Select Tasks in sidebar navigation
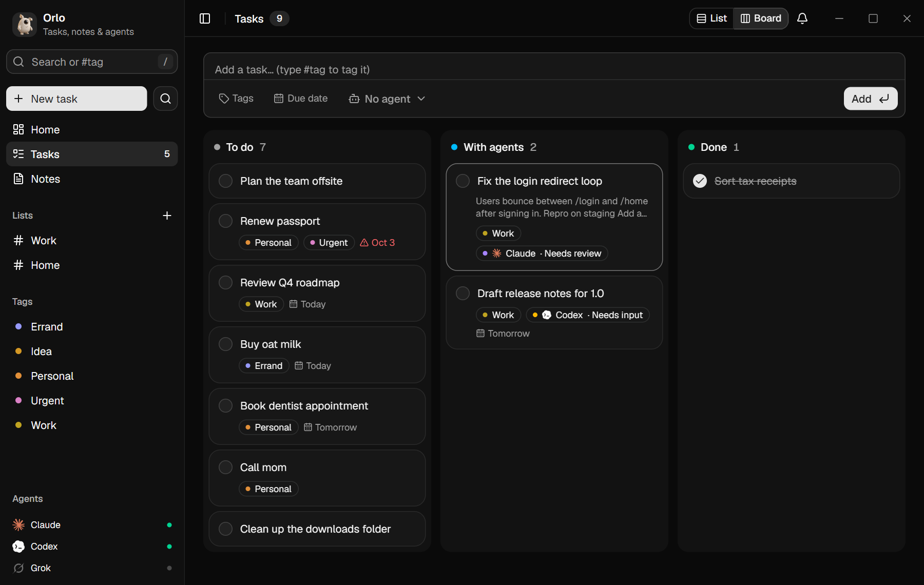The image size is (924, 585). click(x=92, y=154)
